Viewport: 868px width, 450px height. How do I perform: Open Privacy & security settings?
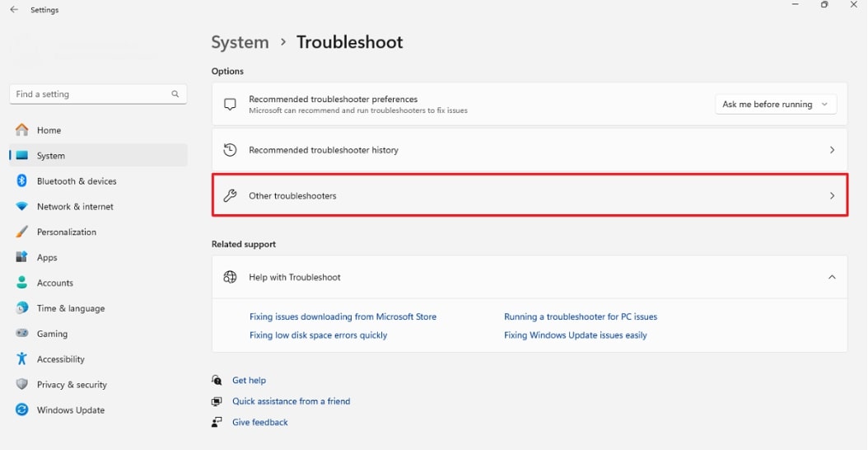(x=98, y=385)
